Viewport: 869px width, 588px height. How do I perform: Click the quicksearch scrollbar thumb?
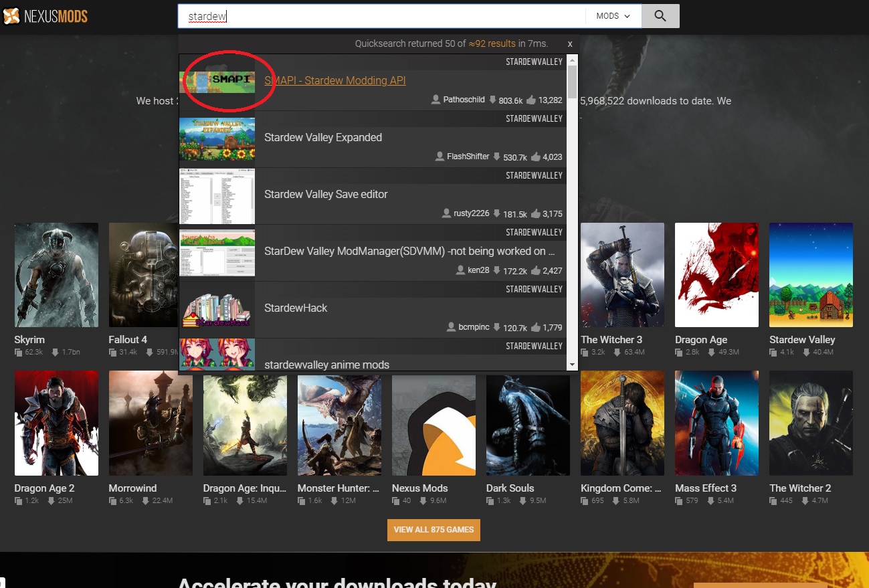coord(572,82)
